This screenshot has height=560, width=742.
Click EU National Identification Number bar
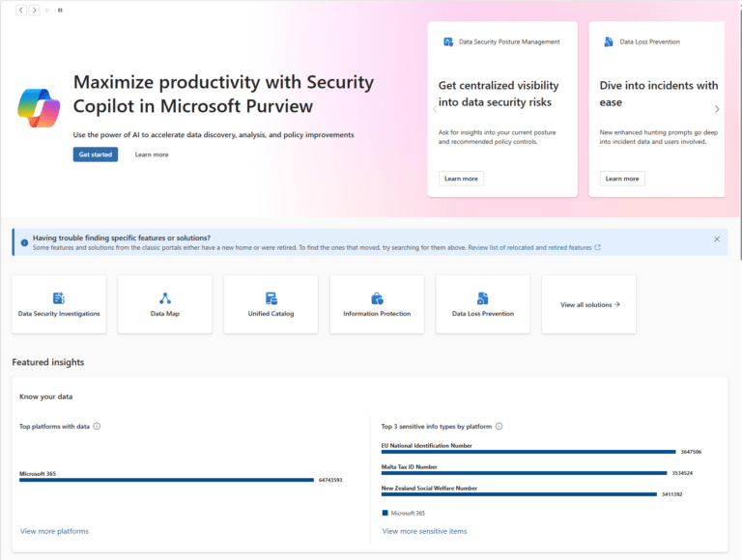528,452
